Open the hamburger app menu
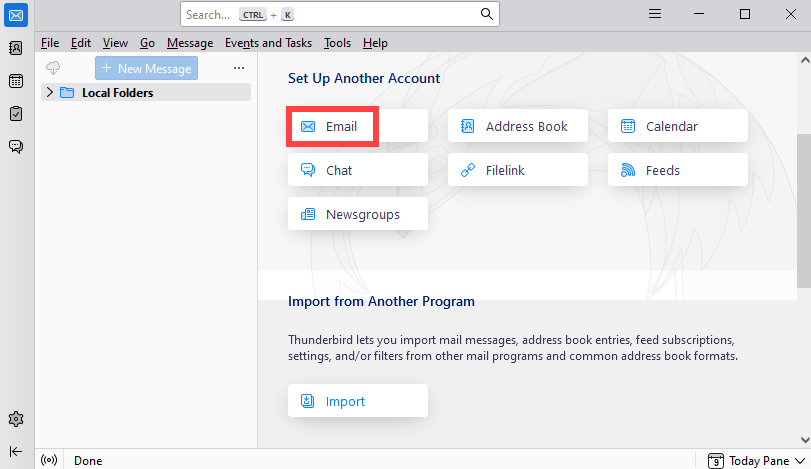811x469 pixels. (655, 14)
